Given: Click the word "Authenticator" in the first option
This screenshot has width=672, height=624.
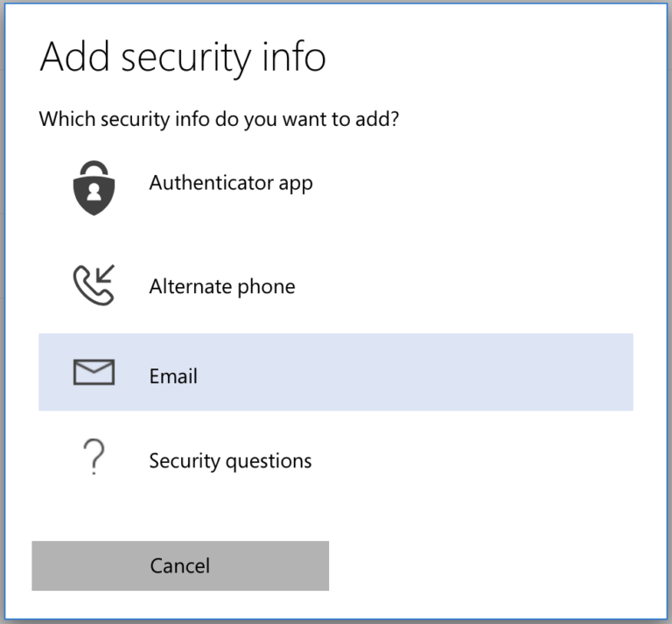Looking at the screenshot, I should pos(211,183).
